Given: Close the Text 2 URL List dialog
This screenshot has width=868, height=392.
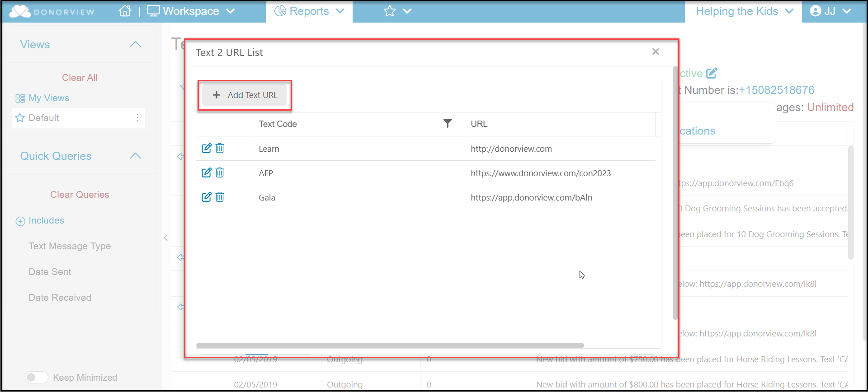Looking at the screenshot, I should point(656,52).
